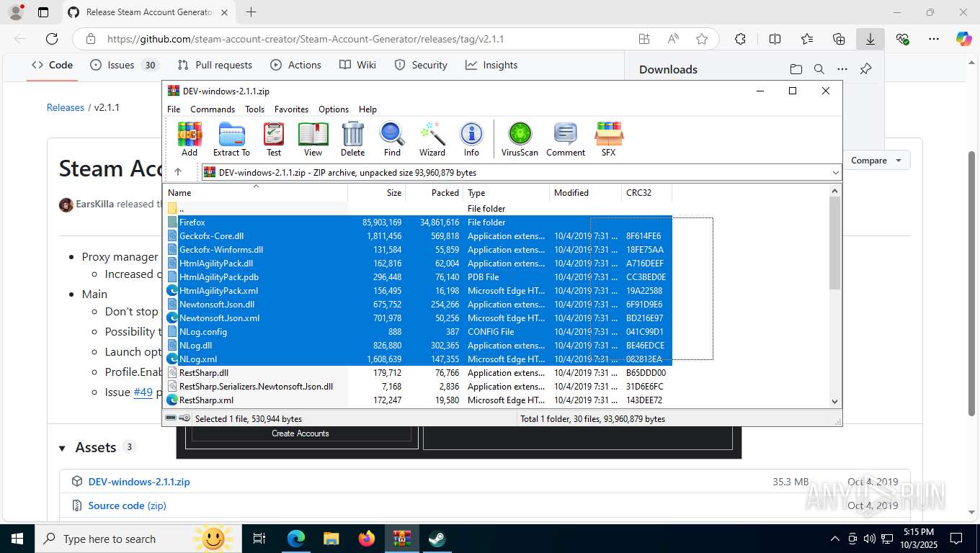
Task: Select Geckofx-Core.dll file
Action: (x=419, y=236)
